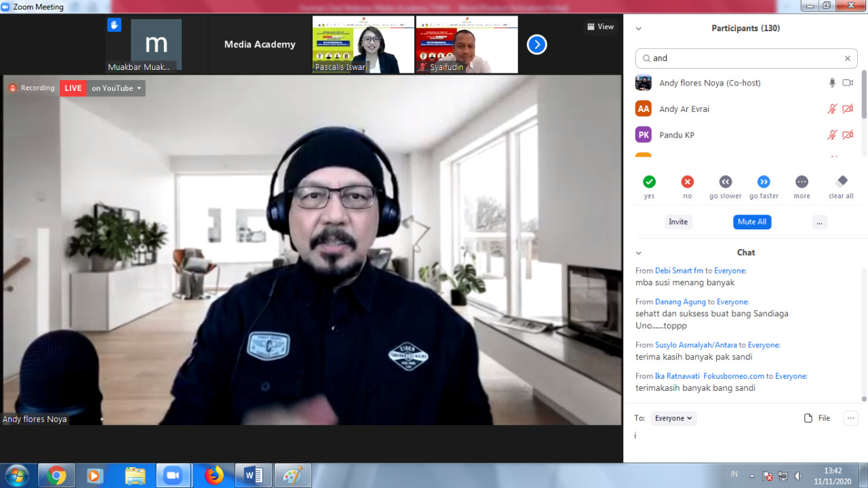
Task: Click the green yes reaction icon
Action: pos(649,181)
